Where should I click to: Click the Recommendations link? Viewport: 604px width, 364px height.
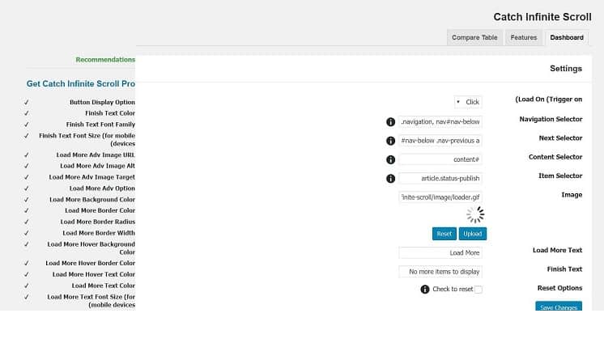click(105, 60)
